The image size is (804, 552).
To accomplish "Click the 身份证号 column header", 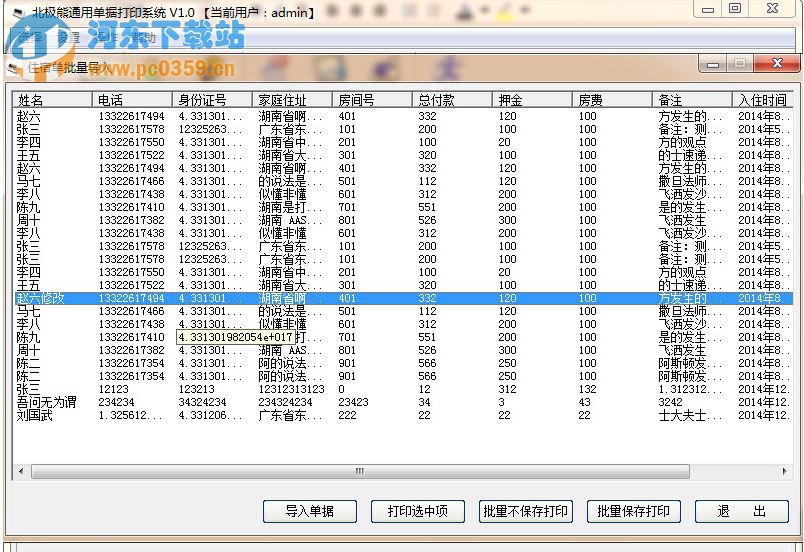I will coord(212,99).
